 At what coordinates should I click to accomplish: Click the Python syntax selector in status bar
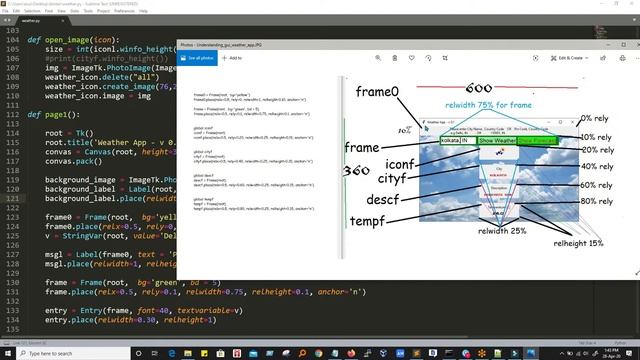click(x=620, y=343)
